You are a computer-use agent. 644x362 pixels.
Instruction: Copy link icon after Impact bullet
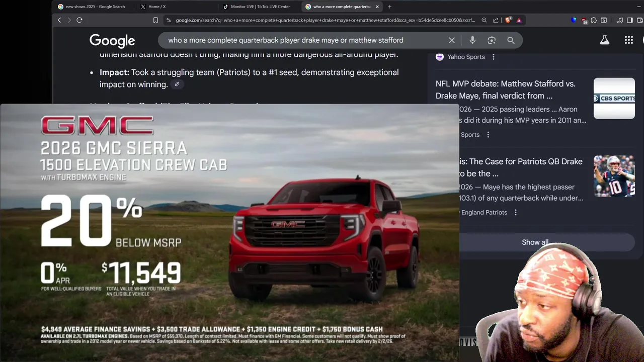177,84
